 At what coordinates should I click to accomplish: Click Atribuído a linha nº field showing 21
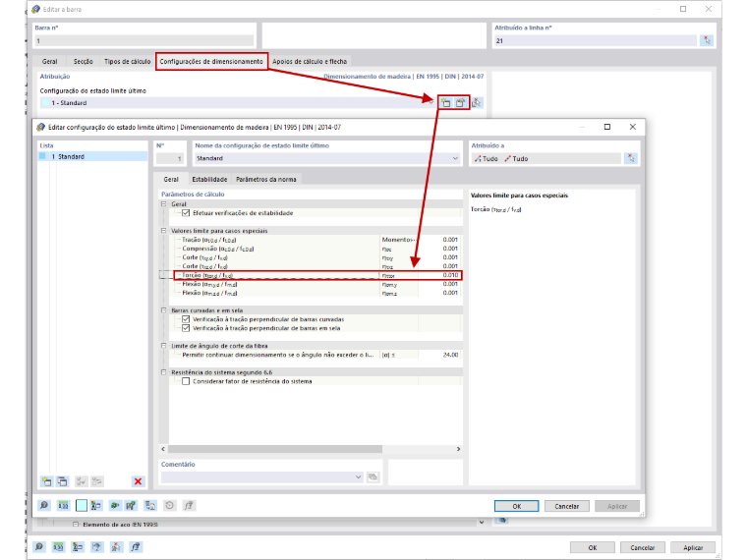[596, 40]
